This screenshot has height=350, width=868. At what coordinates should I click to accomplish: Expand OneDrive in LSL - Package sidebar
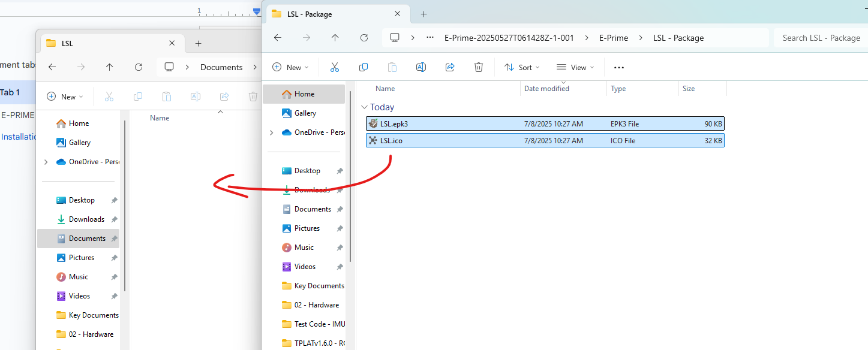[x=272, y=132]
